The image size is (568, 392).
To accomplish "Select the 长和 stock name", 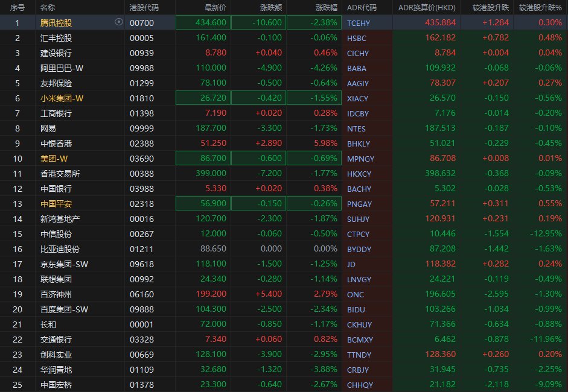I will click(48, 324).
